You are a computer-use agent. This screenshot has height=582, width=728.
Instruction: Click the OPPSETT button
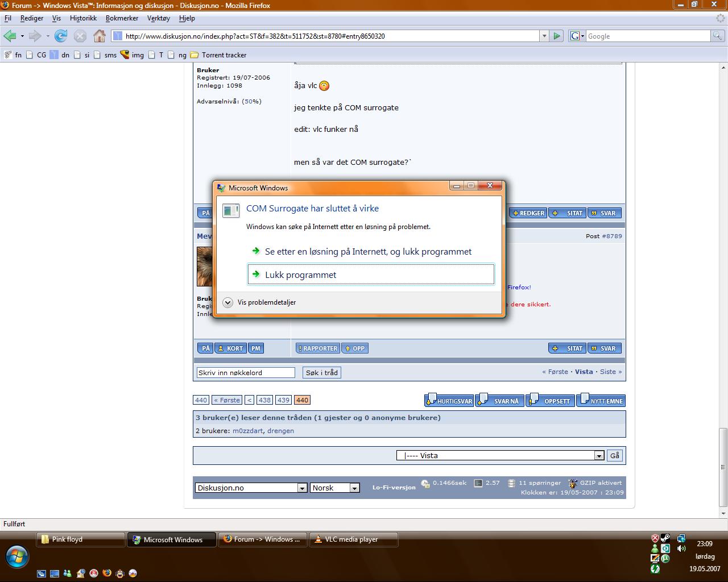pyautogui.click(x=549, y=400)
